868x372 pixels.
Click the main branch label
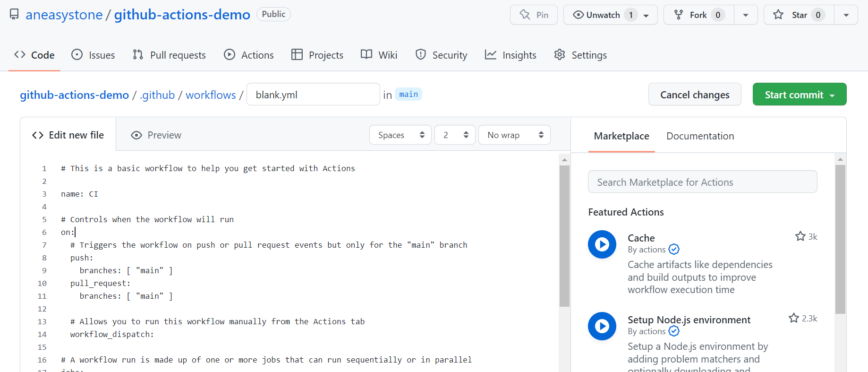(x=408, y=94)
